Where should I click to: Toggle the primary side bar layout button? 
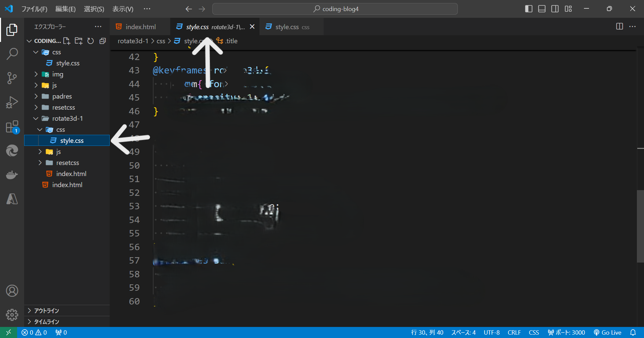click(x=529, y=9)
